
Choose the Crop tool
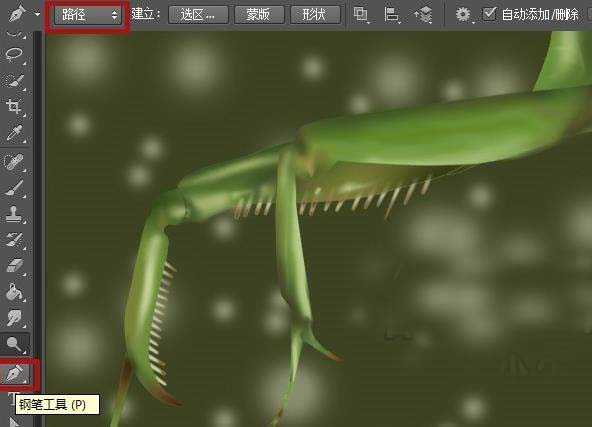[x=14, y=106]
